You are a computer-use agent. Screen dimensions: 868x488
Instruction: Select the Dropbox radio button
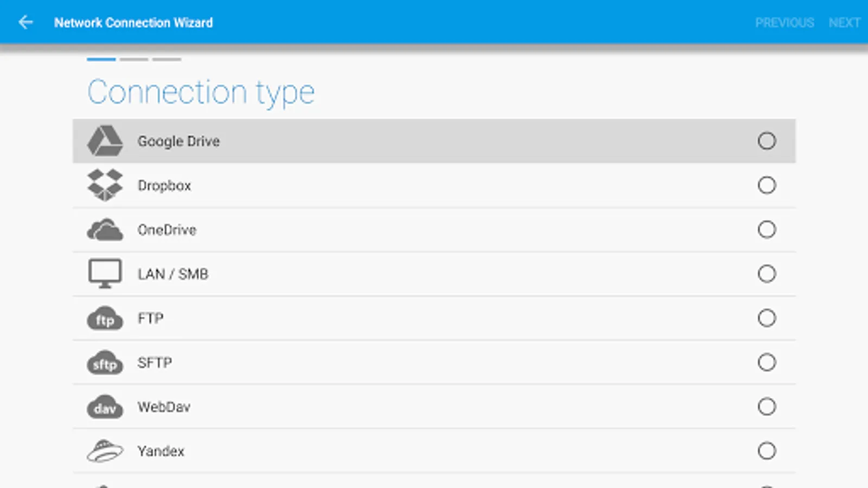[767, 185]
